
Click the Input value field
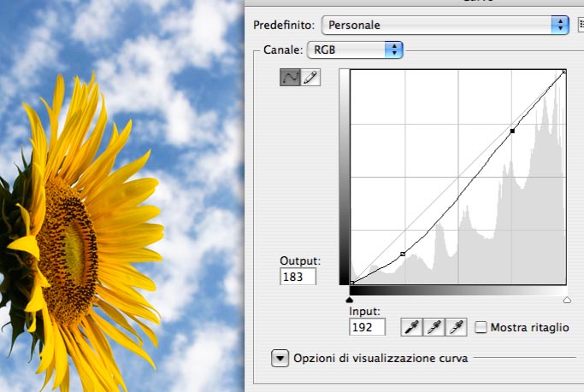click(x=367, y=327)
